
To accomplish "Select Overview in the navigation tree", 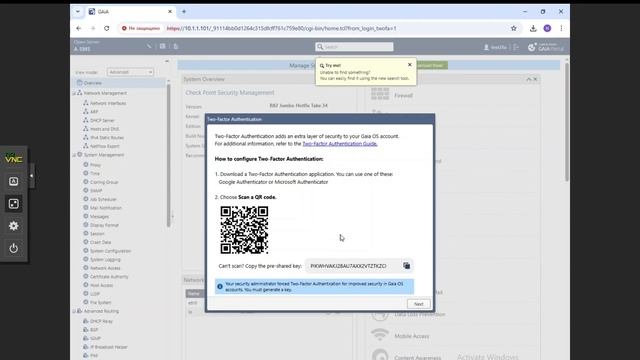I will pyautogui.click(x=93, y=83).
